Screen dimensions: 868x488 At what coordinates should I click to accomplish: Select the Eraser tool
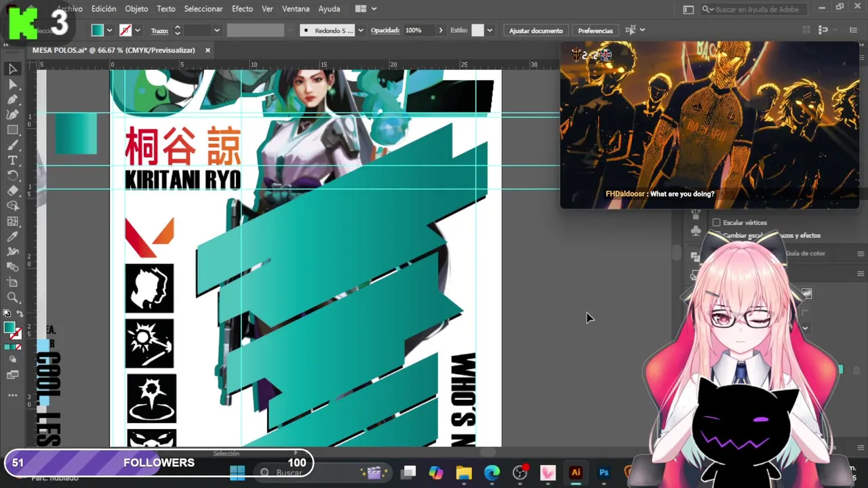point(12,191)
